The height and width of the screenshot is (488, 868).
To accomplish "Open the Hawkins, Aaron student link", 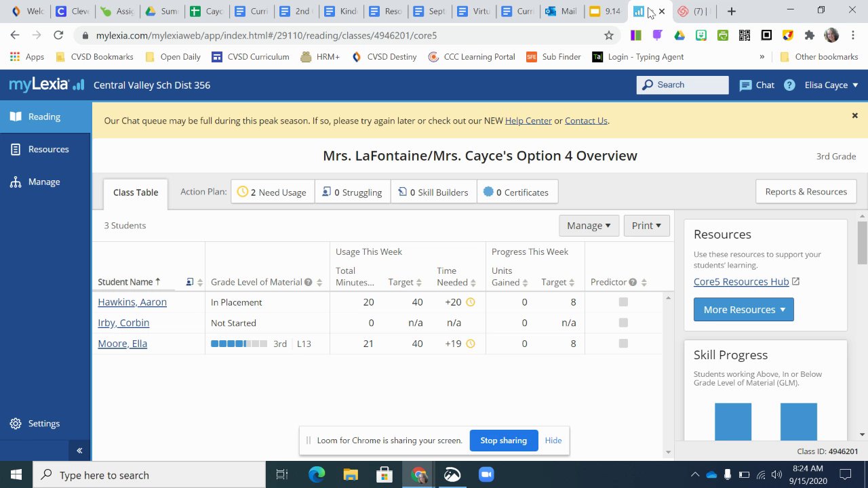I will point(132,302).
